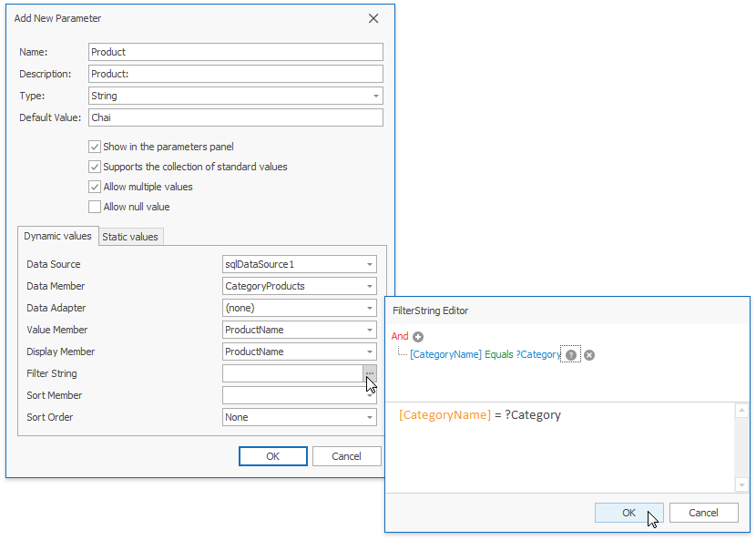This screenshot has width=756, height=540.
Task: Expand the Sort Order dropdown
Action: [x=370, y=417]
